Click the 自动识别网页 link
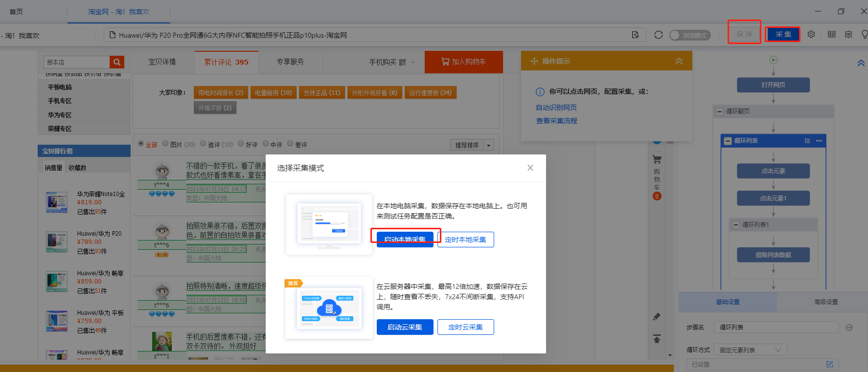Viewport: 868px width, 372px height. click(556, 108)
